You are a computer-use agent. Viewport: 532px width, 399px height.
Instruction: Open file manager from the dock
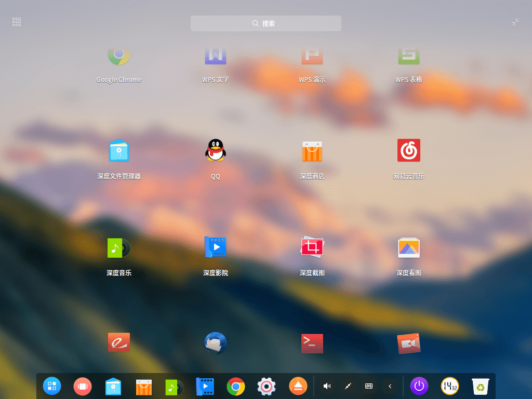113,387
